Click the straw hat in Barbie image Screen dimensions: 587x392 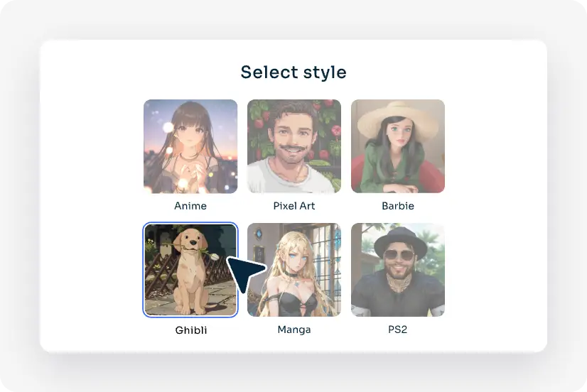(x=398, y=119)
